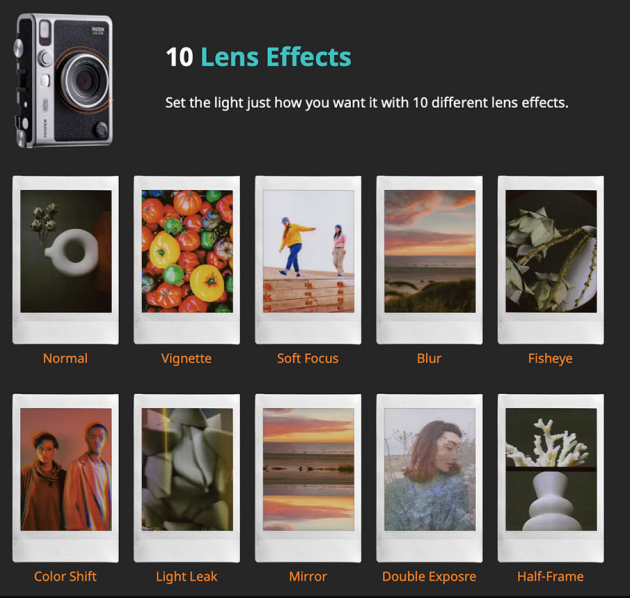Viewport: 630px width, 598px height.
Task: Click the Normal effect photo thumbnail
Action: (66, 251)
